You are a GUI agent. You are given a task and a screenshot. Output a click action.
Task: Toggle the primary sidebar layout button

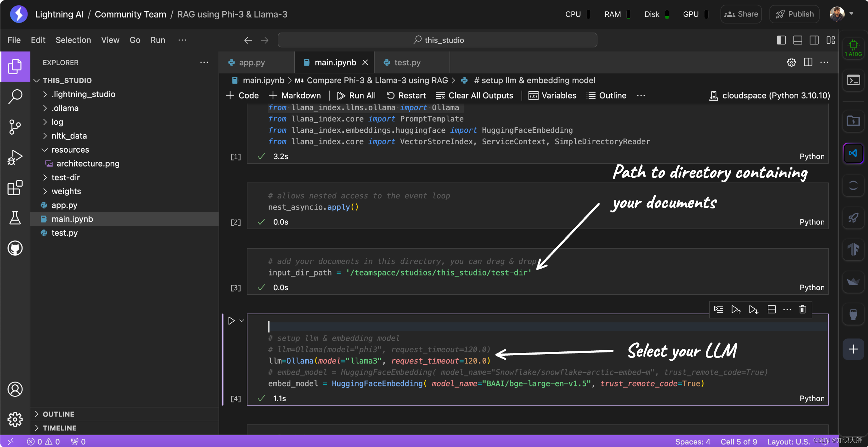(781, 40)
